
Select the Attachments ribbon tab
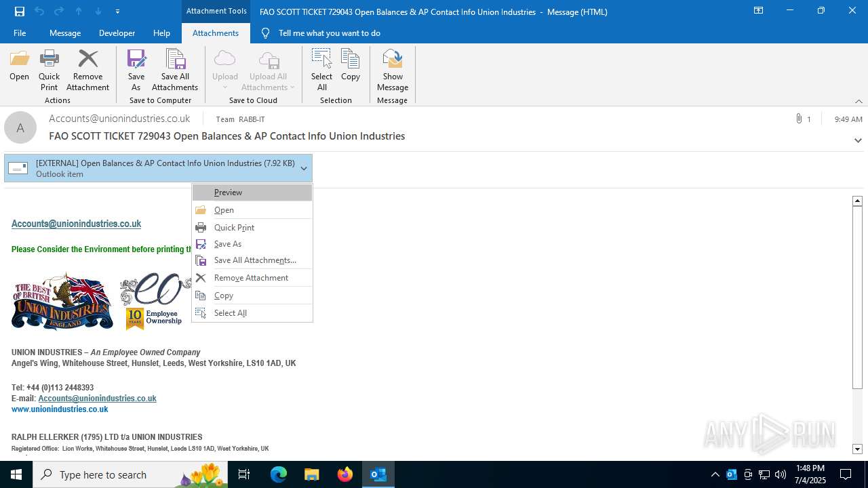216,33
